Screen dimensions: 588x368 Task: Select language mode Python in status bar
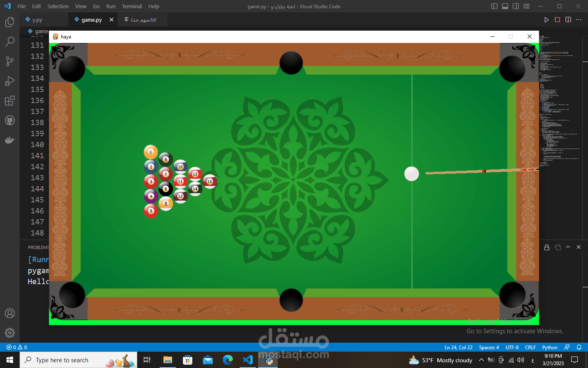tap(550, 347)
